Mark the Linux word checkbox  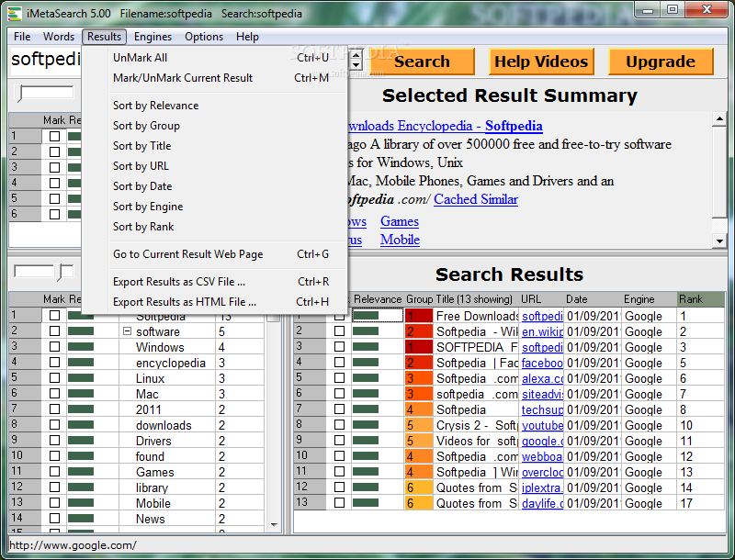[x=54, y=378]
